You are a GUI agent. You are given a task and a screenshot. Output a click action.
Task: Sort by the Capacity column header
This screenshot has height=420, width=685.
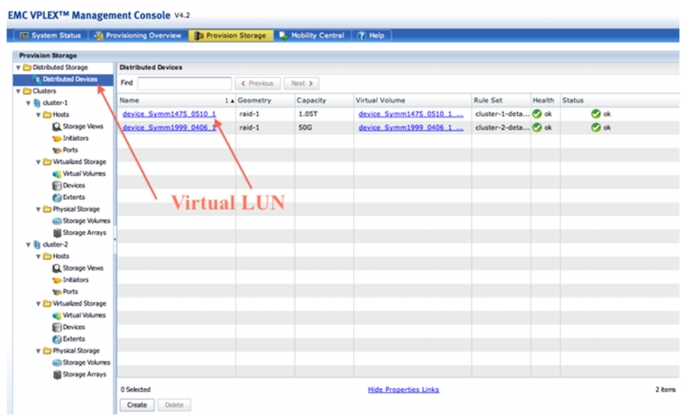(311, 100)
